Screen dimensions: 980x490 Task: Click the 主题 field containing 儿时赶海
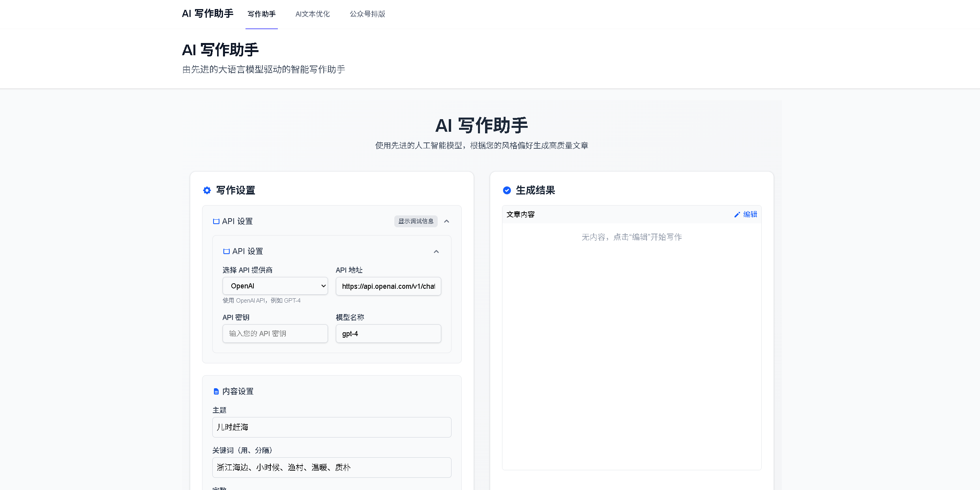click(x=332, y=427)
